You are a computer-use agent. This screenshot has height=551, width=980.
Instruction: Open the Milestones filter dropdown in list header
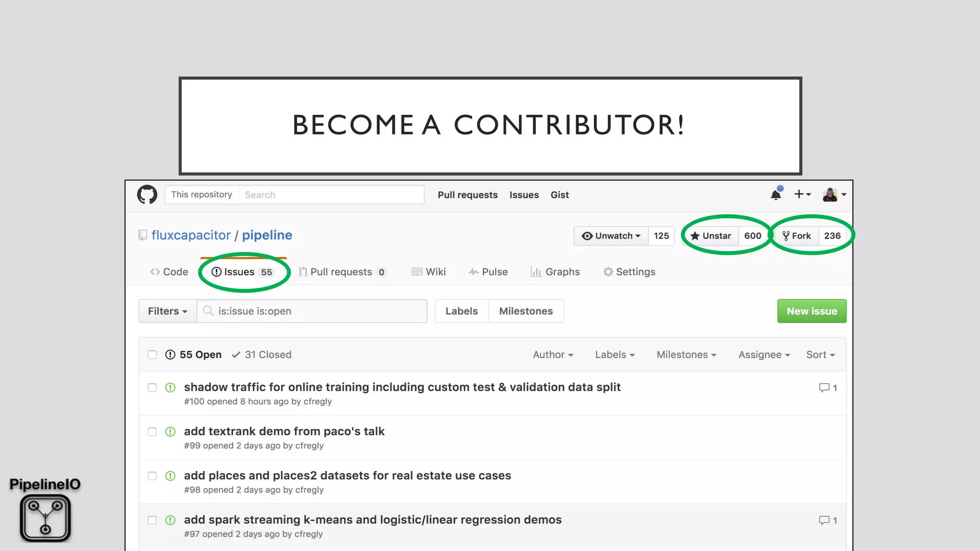click(x=686, y=354)
